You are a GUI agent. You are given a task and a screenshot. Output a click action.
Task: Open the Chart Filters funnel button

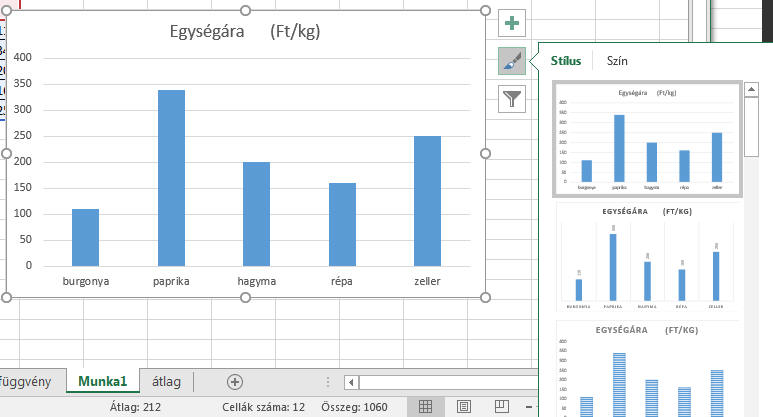[x=512, y=98]
